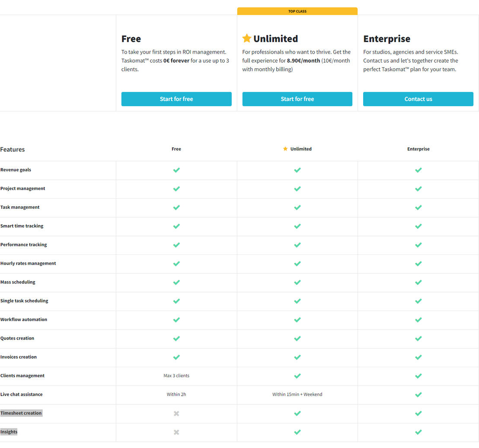Click the Project management feature label
Image resolution: width=479 pixels, height=448 pixels.
click(22, 189)
